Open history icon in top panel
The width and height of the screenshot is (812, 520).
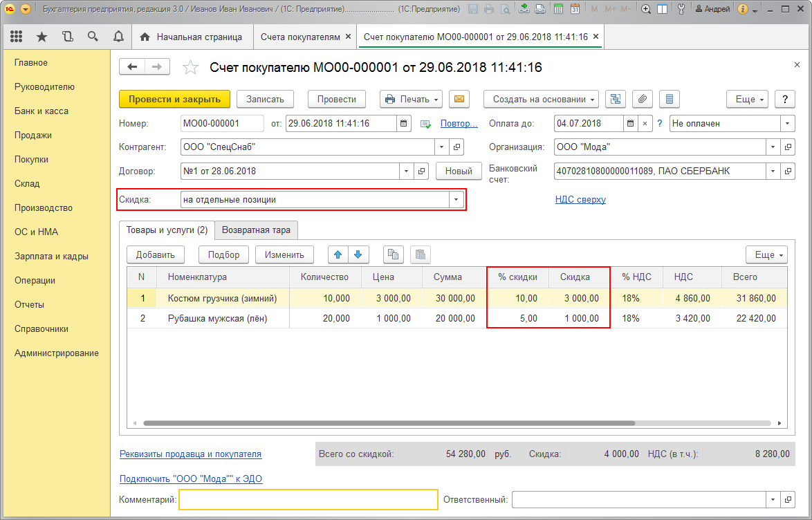tap(67, 36)
